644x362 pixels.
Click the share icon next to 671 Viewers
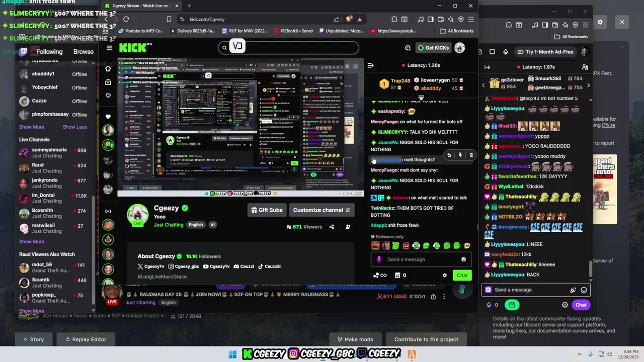click(332, 227)
